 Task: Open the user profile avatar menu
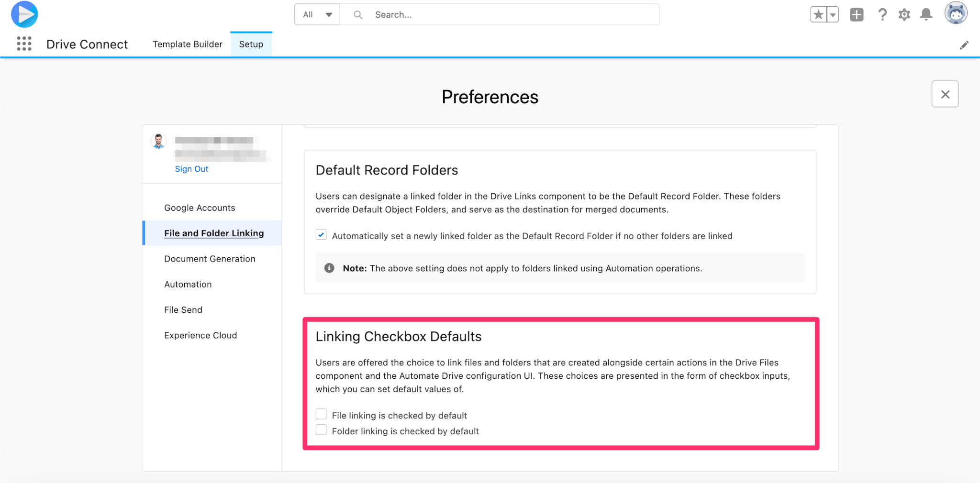(956, 13)
